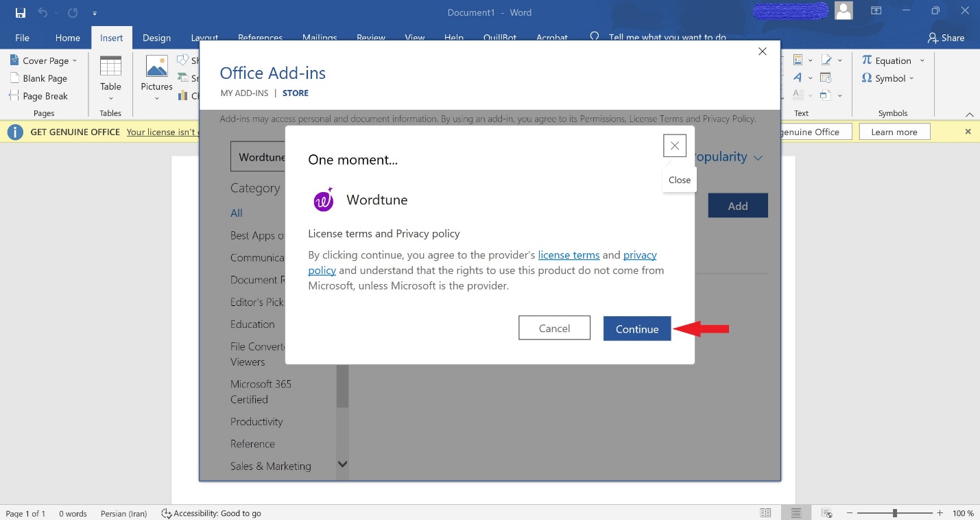Click the Share button

[x=946, y=38]
